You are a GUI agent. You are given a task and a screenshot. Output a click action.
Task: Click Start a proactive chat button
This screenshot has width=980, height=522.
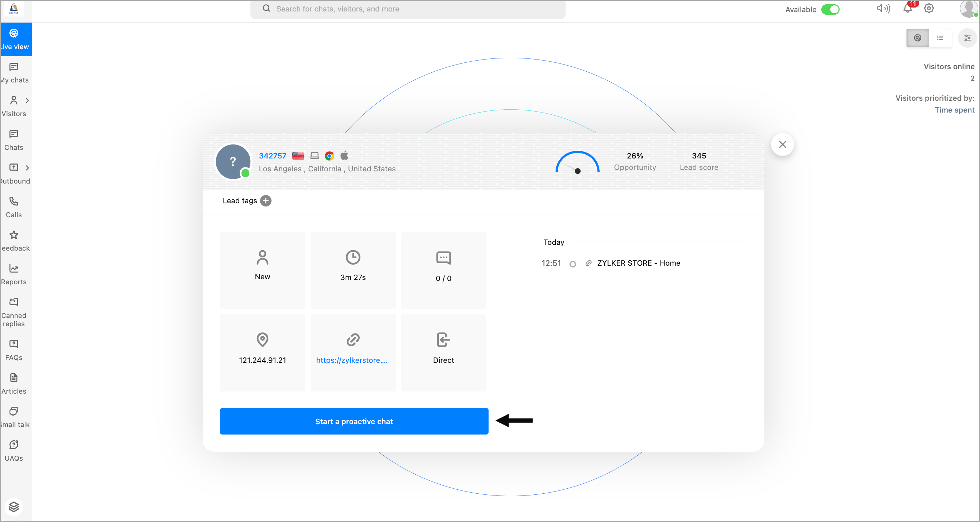click(x=354, y=421)
